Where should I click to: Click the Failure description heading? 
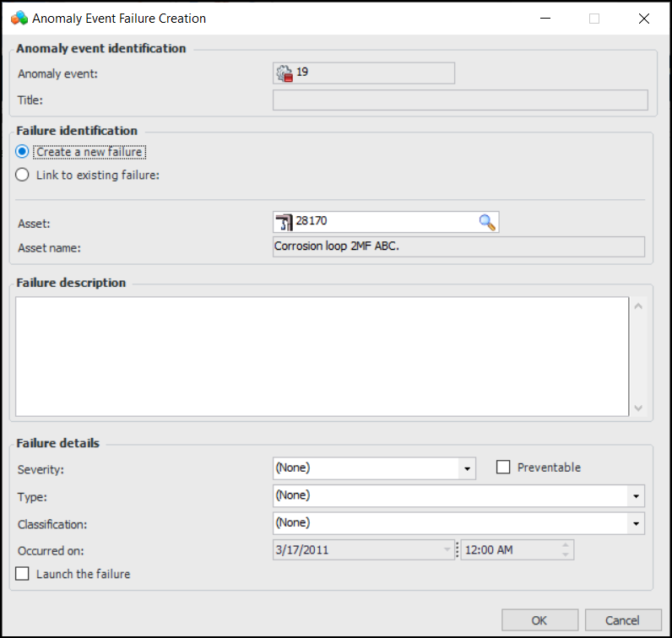[71, 283]
